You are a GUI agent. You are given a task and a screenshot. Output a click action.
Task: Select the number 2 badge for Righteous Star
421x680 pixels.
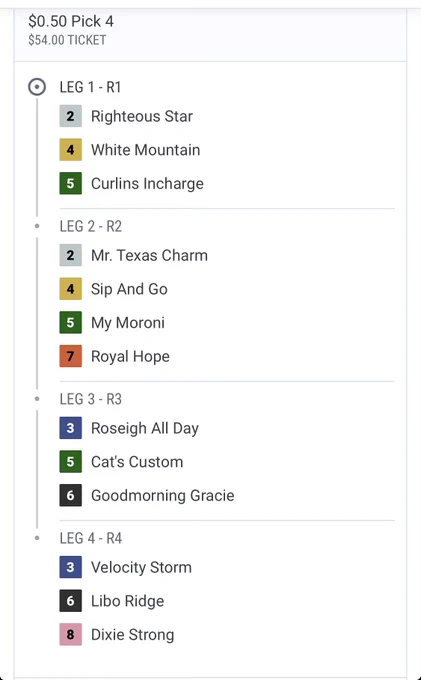[x=71, y=116]
